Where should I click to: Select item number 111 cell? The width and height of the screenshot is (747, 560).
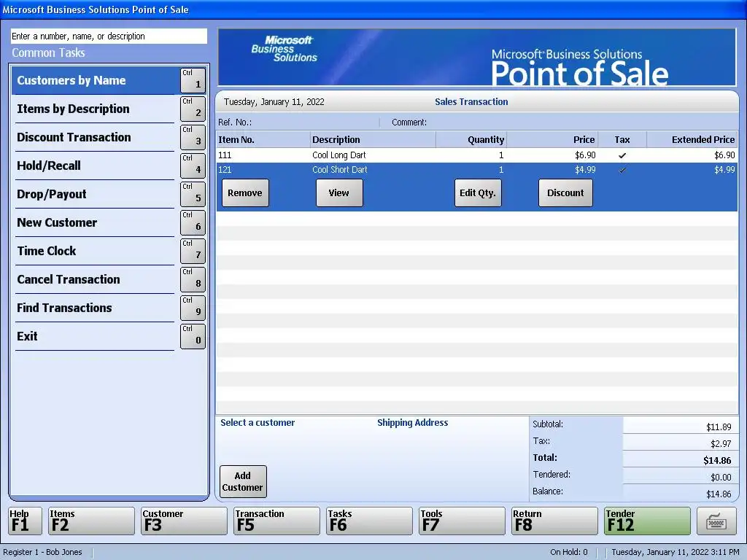tap(225, 155)
